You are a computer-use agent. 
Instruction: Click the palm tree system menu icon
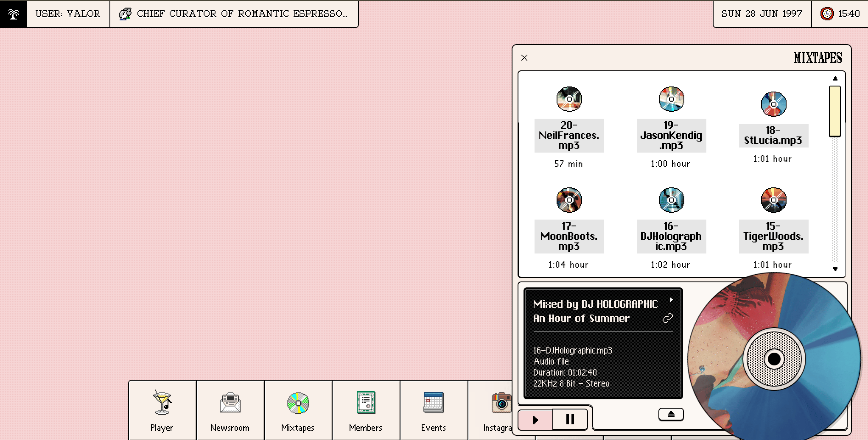click(14, 14)
